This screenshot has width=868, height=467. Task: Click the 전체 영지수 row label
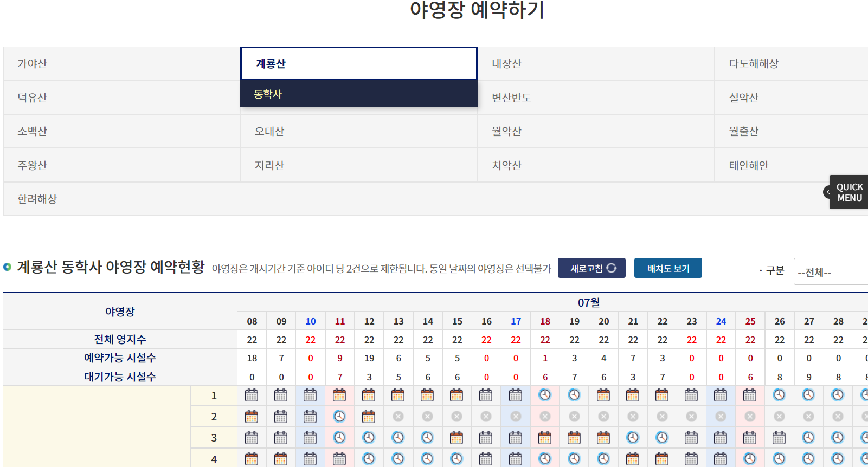pyautogui.click(x=120, y=339)
